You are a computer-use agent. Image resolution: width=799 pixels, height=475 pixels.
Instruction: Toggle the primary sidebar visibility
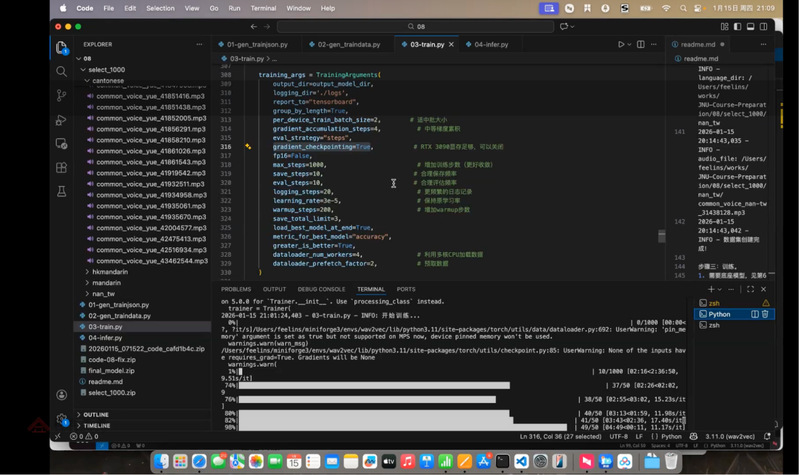(738, 27)
